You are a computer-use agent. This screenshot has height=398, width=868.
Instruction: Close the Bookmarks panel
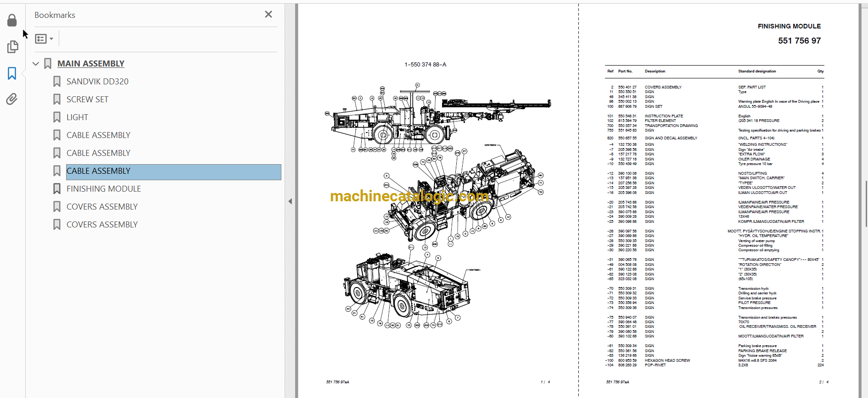pos(269,15)
